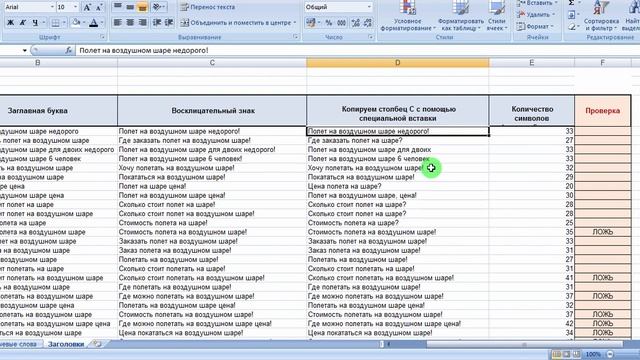The width and height of the screenshot is (640, 360).
Task: Open Шрифт group dialog launcher
Action: pos(102,37)
